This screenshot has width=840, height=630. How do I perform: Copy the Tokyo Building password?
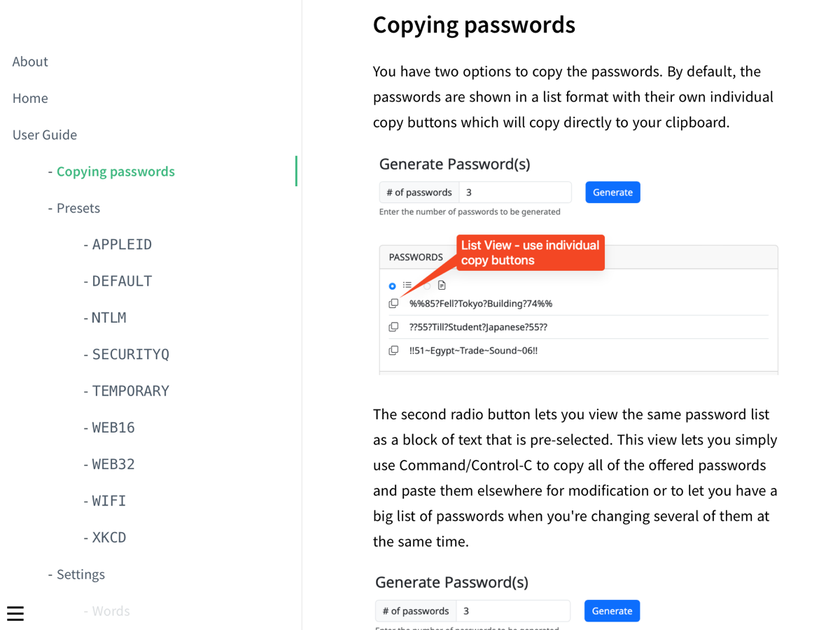point(393,304)
